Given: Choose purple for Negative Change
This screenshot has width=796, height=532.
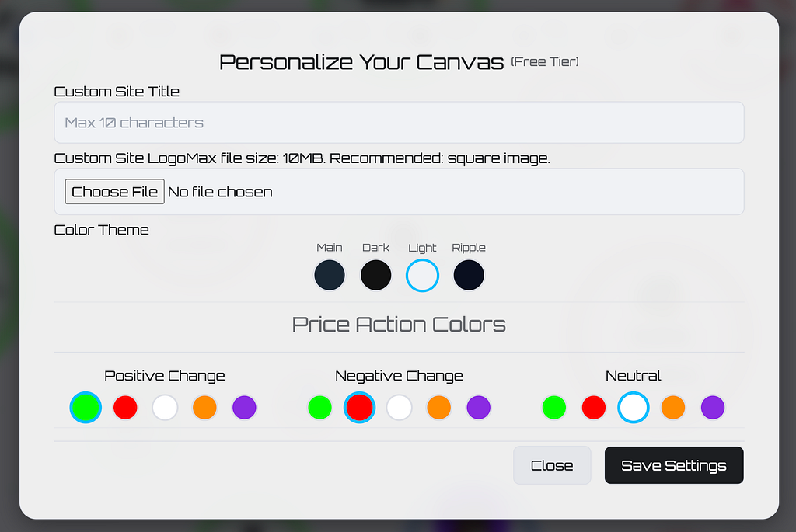Looking at the screenshot, I should (478, 407).
